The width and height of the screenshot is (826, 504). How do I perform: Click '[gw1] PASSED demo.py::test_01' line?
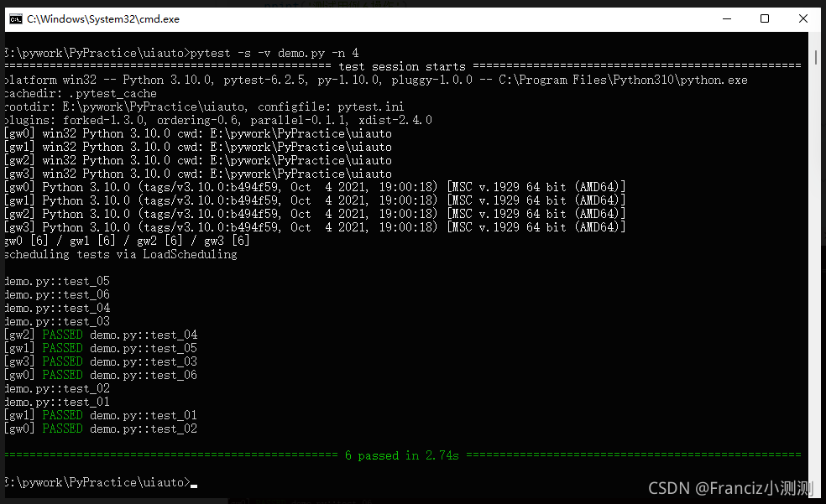(101, 416)
